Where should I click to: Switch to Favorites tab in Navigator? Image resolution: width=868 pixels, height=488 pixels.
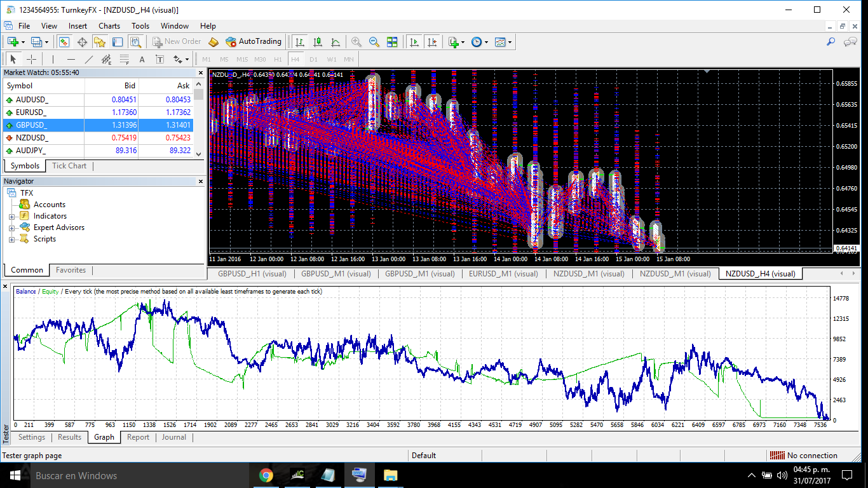coord(71,270)
